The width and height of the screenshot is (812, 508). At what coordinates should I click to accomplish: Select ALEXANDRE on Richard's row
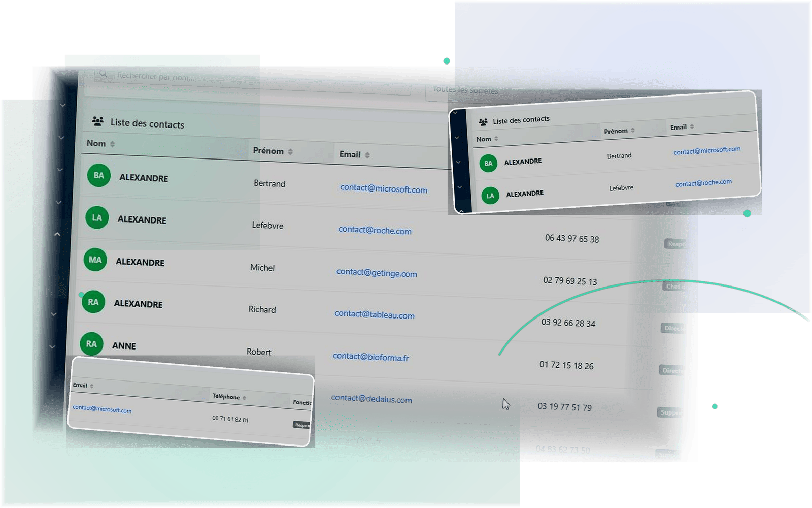click(138, 304)
